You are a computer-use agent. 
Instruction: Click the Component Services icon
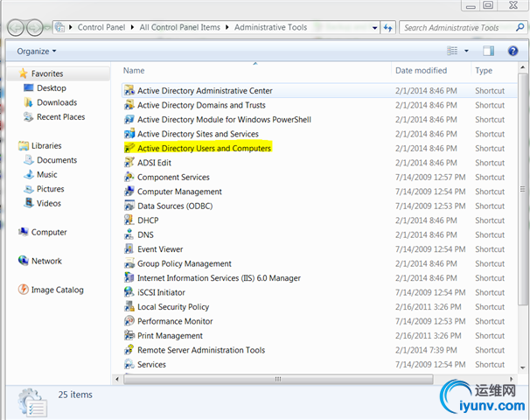tap(129, 178)
